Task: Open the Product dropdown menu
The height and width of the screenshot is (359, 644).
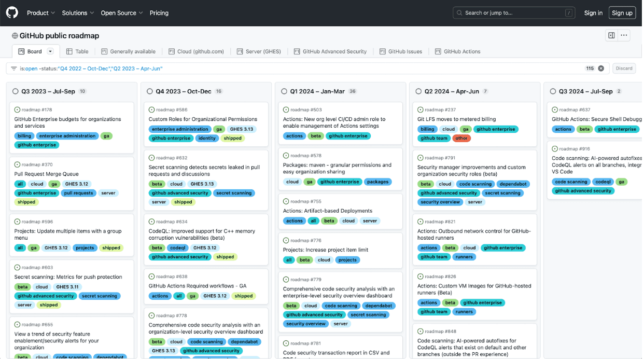Action: click(40, 12)
